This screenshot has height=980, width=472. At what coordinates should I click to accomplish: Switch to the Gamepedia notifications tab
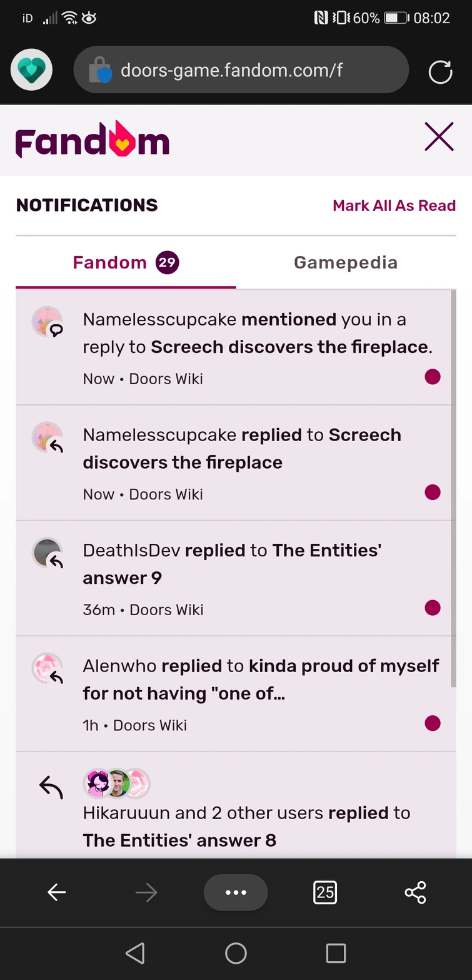click(x=345, y=262)
